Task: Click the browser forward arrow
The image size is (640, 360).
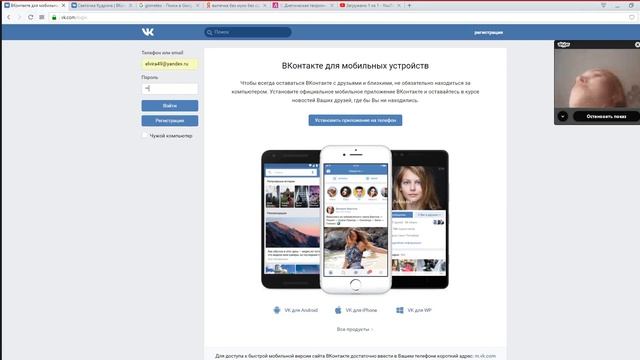Action: pyautogui.click(x=19, y=17)
